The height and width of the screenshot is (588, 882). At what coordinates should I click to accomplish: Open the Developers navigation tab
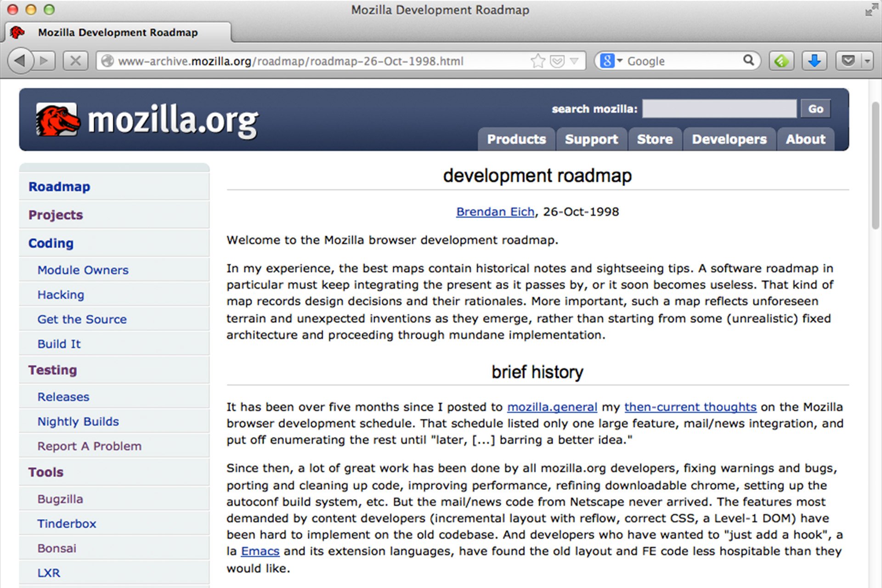click(729, 139)
